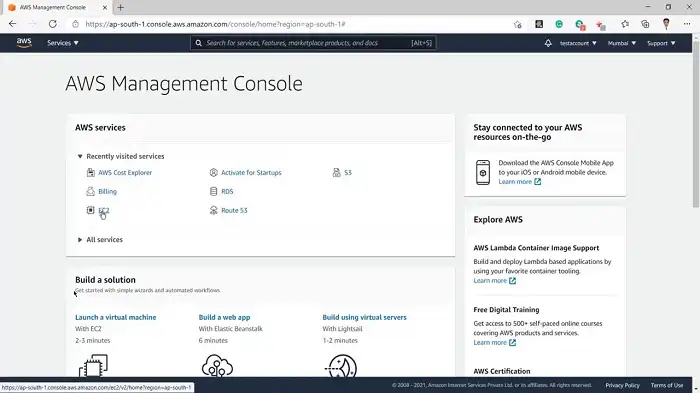Image resolution: width=700 pixels, height=393 pixels.
Task: Click the Route 53 service icon
Action: (213, 210)
